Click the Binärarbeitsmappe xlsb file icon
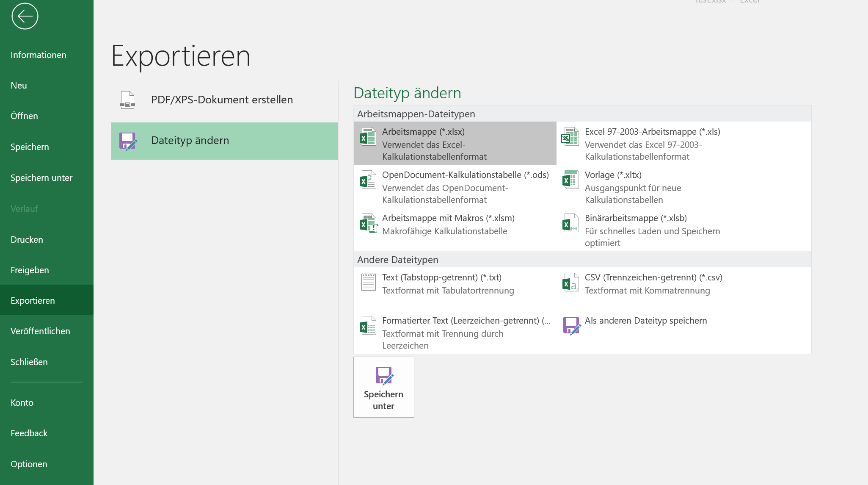 [x=570, y=223]
